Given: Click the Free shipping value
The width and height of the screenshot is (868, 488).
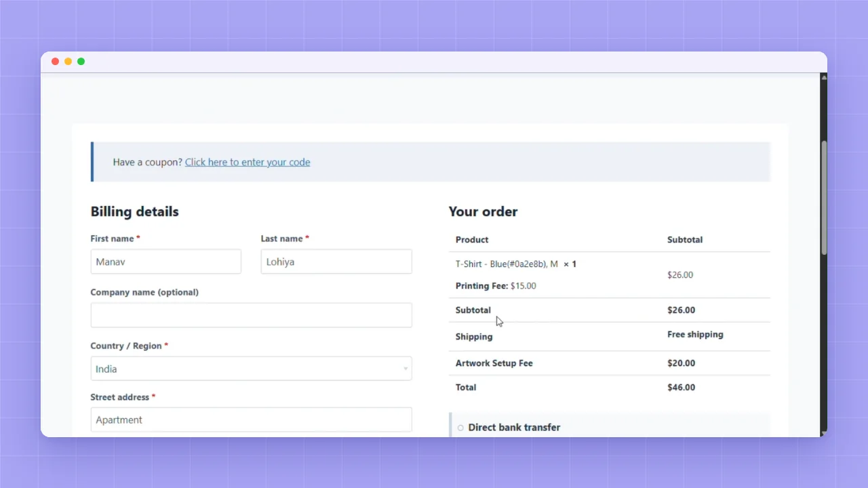Looking at the screenshot, I should pyautogui.click(x=695, y=334).
